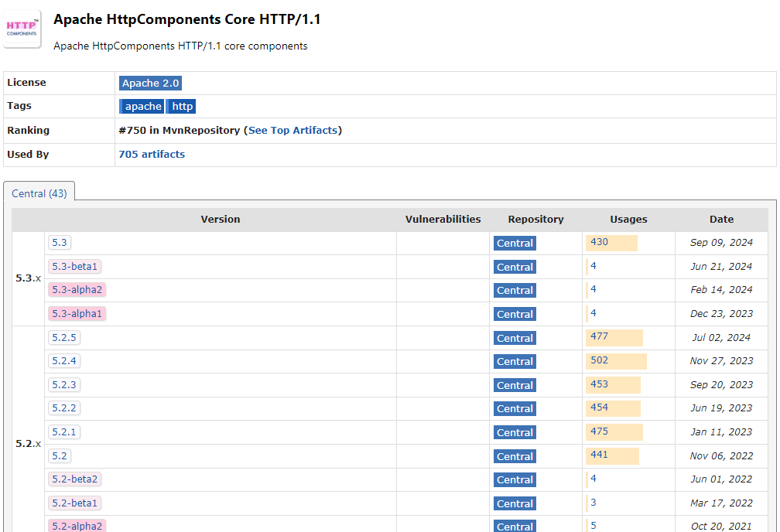Click the date Nov 27, 2023
The image size is (780, 532).
coord(721,361)
